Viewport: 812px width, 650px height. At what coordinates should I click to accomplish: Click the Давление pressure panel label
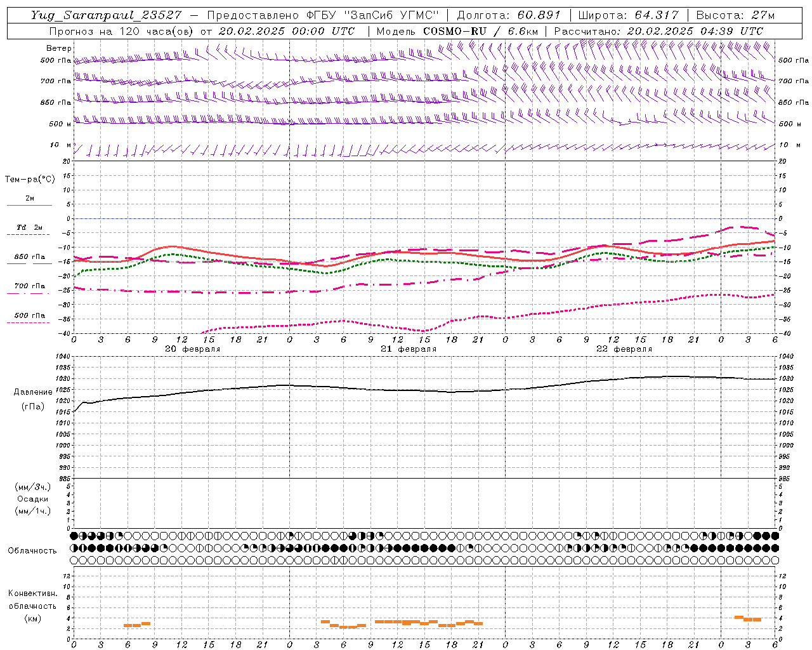33,392
